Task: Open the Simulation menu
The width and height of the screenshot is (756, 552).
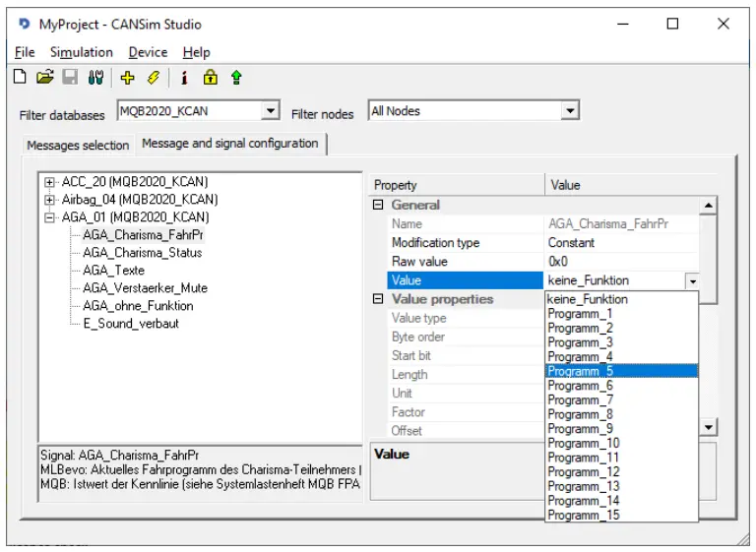Action: coord(81,52)
